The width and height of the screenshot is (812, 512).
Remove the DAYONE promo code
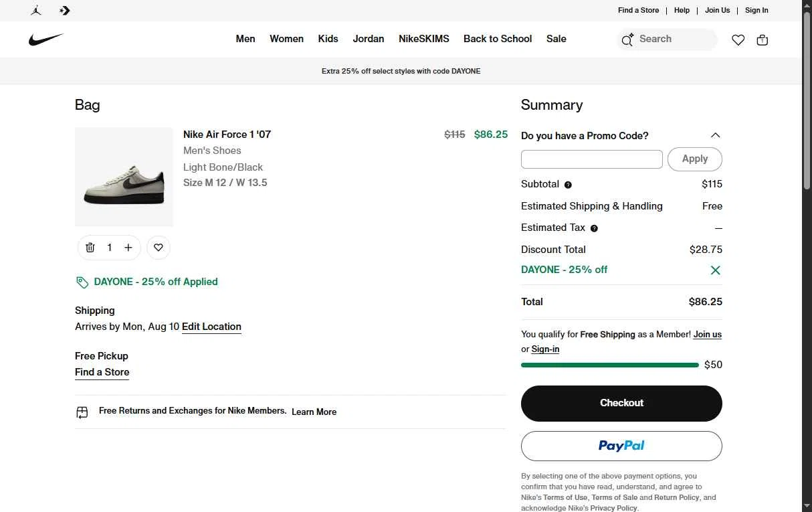715,270
